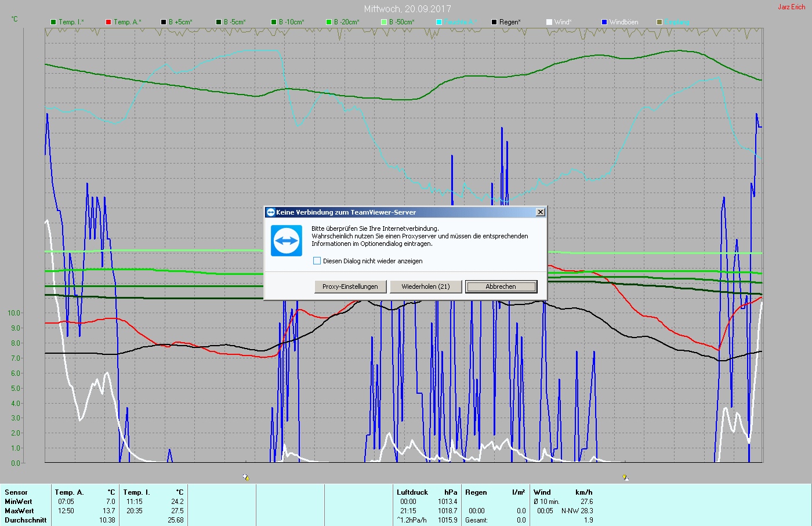This screenshot has width=812, height=526.
Task: Close the TeamViewer connection error dialog
Action: click(540, 212)
